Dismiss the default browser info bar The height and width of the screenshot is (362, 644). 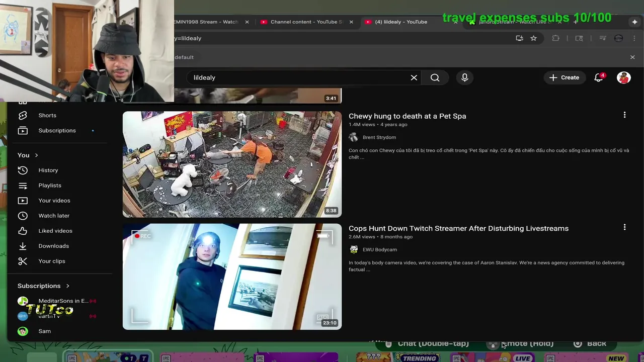tap(632, 57)
